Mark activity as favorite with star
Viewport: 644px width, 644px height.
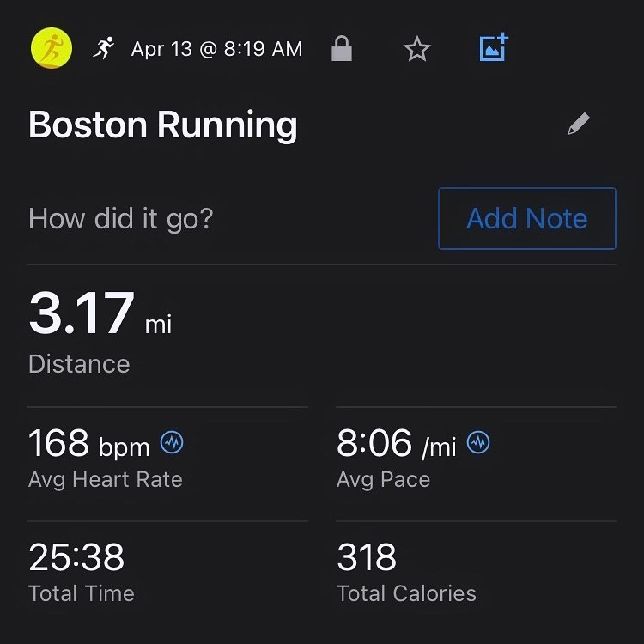416,50
